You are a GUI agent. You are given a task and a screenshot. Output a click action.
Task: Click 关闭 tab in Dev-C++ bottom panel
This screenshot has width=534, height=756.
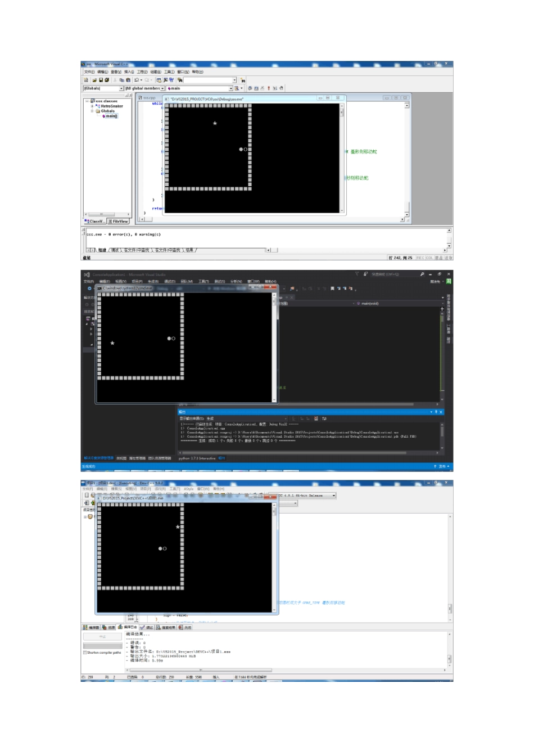point(185,627)
